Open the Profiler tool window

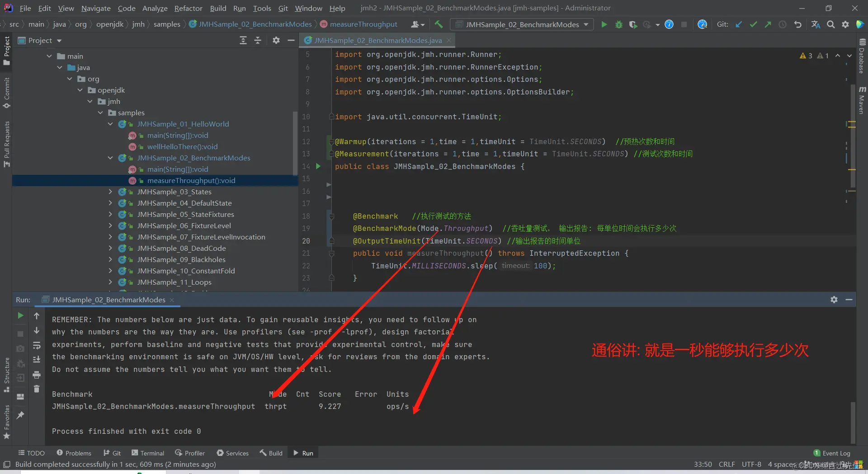(x=190, y=453)
